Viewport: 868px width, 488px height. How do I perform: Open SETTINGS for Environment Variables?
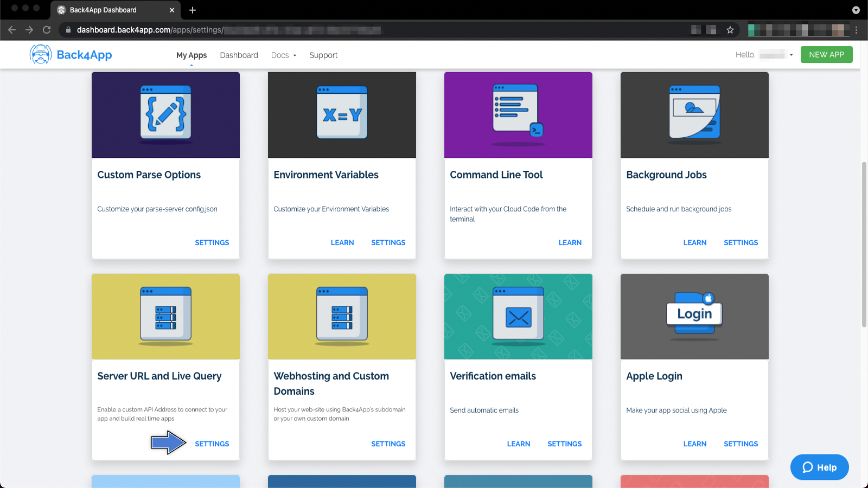tap(388, 242)
